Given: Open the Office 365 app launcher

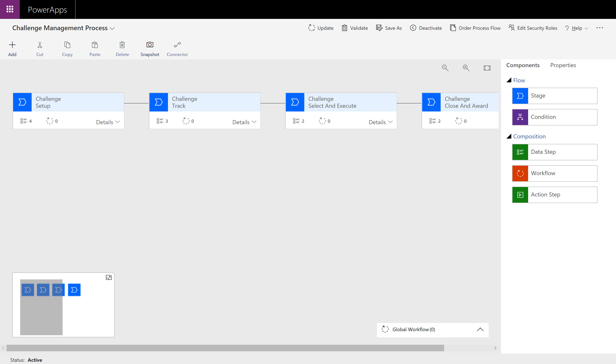Looking at the screenshot, I should [10, 9].
